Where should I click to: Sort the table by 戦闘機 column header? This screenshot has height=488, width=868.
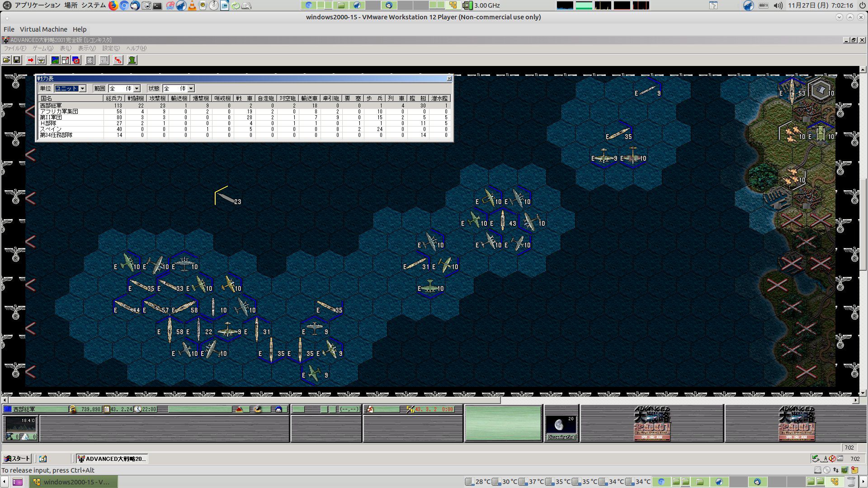[x=136, y=99]
